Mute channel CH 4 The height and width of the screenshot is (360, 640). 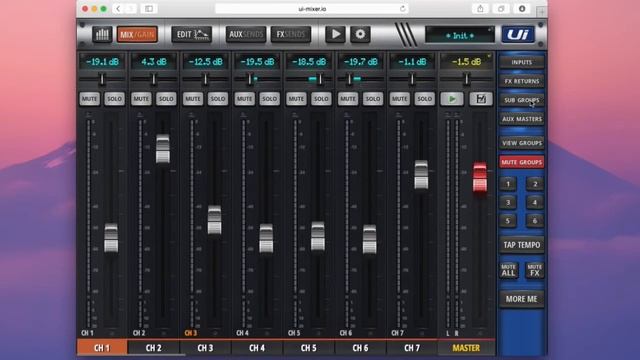click(x=244, y=99)
